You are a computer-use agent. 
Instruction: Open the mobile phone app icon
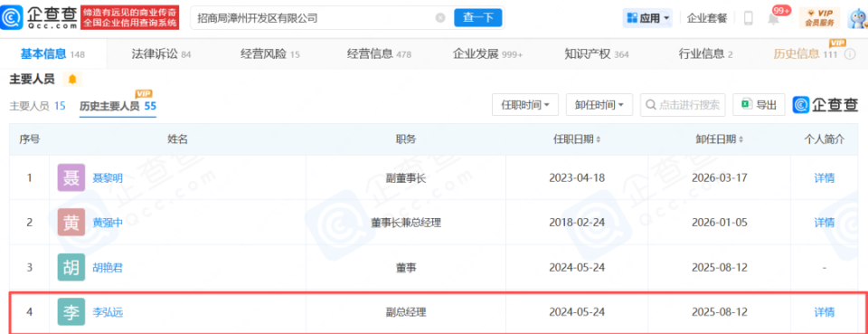748,18
